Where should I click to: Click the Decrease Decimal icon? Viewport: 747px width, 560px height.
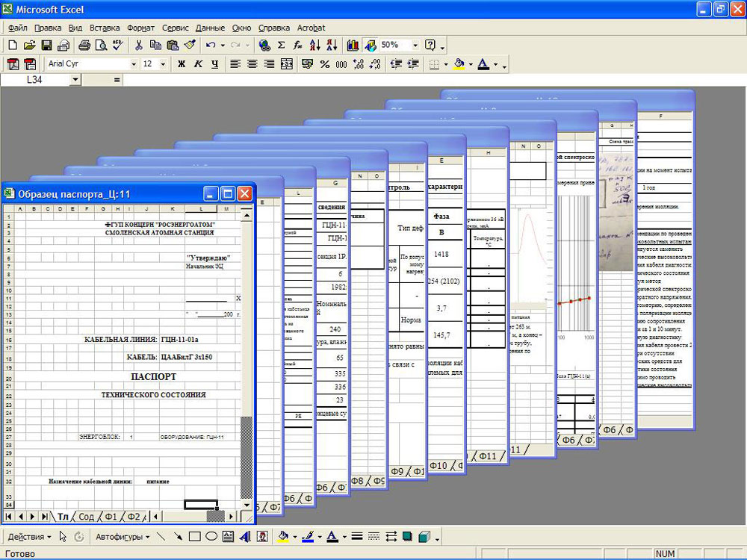(376, 63)
